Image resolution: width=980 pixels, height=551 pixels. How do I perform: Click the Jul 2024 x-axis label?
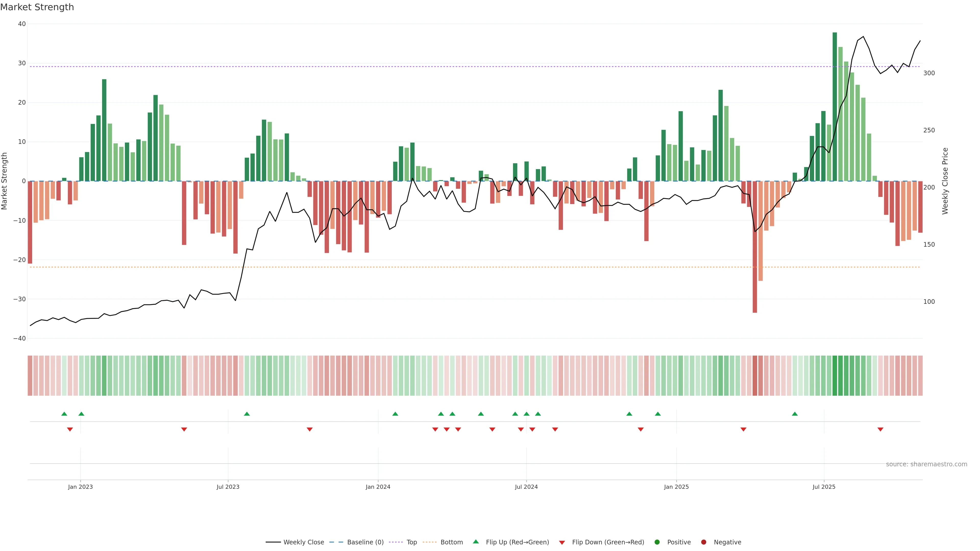pyautogui.click(x=526, y=487)
